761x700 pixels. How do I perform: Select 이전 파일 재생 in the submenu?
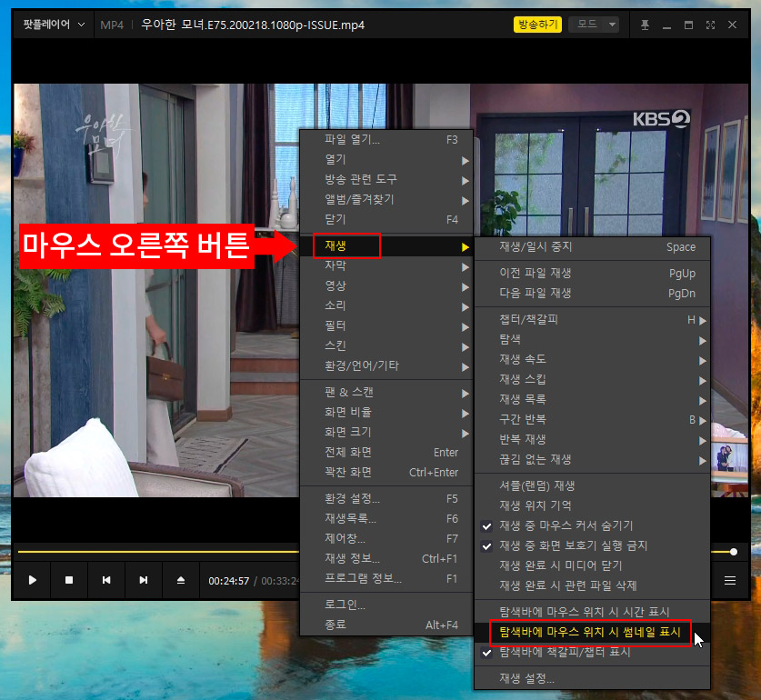[592, 274]
